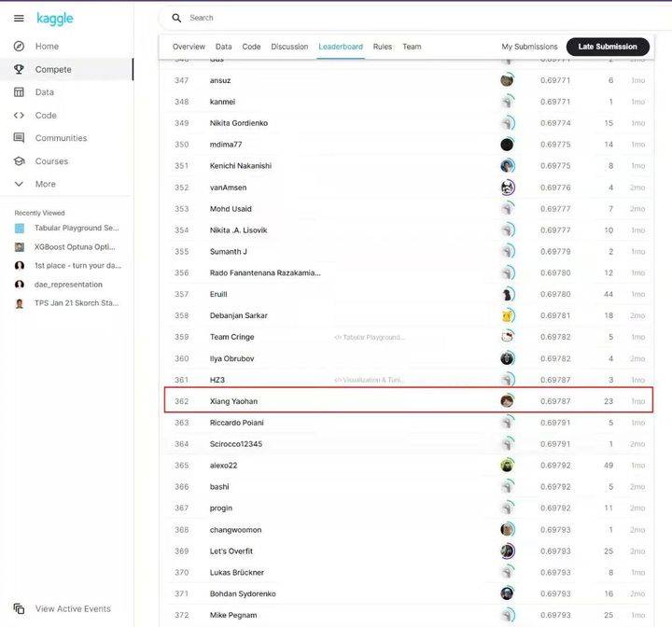Click in the Search input field
Screen dimensions: 672x627
(373, 18)
